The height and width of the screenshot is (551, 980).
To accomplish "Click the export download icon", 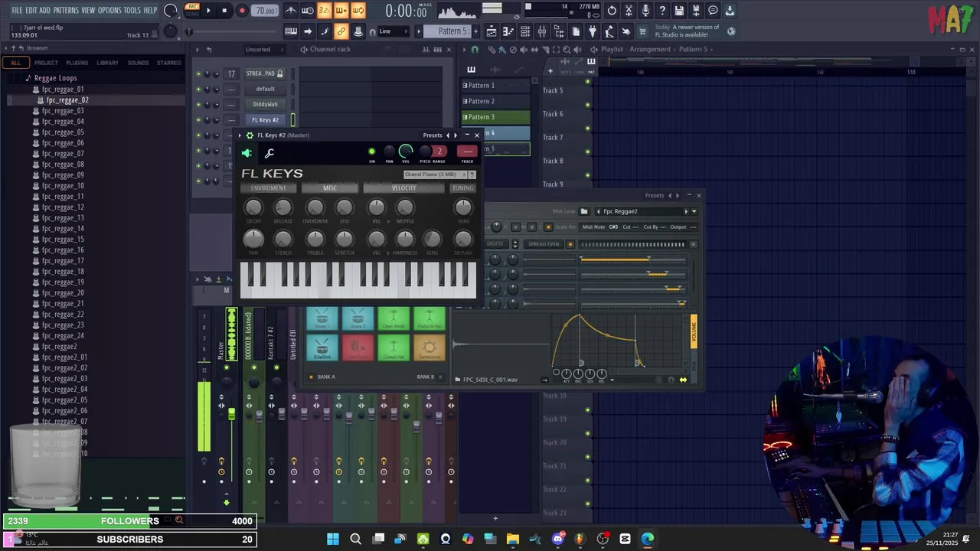I will point(730,11).
